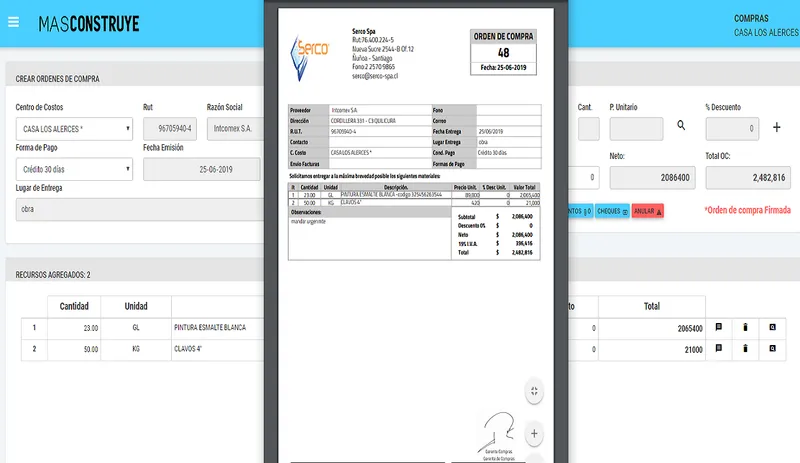Click the Orden de compra Firmada notice

(747, 210)
